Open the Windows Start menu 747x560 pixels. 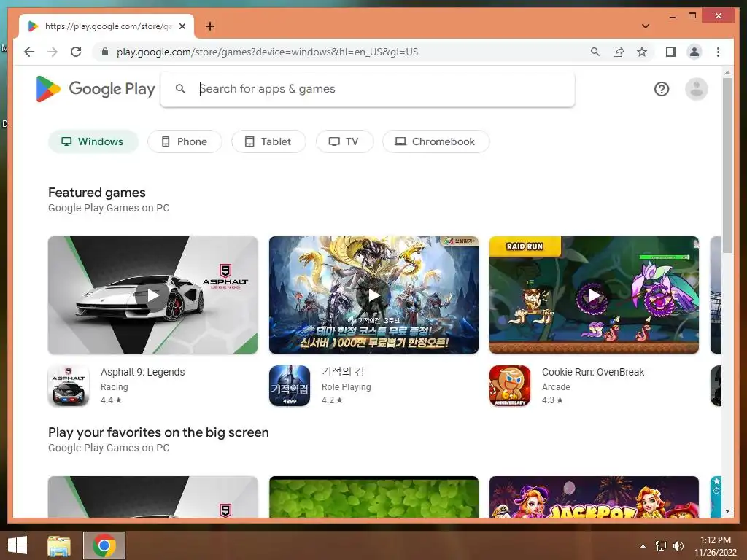[18, 545]
